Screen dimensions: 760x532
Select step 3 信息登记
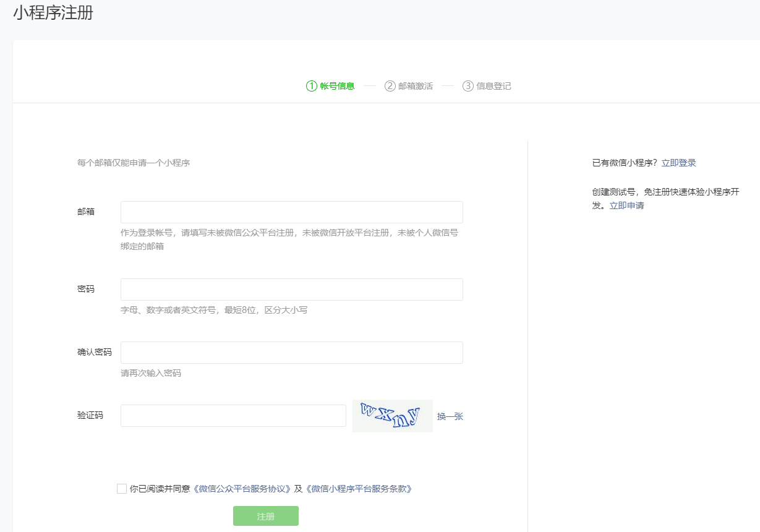tap(487, 86)
